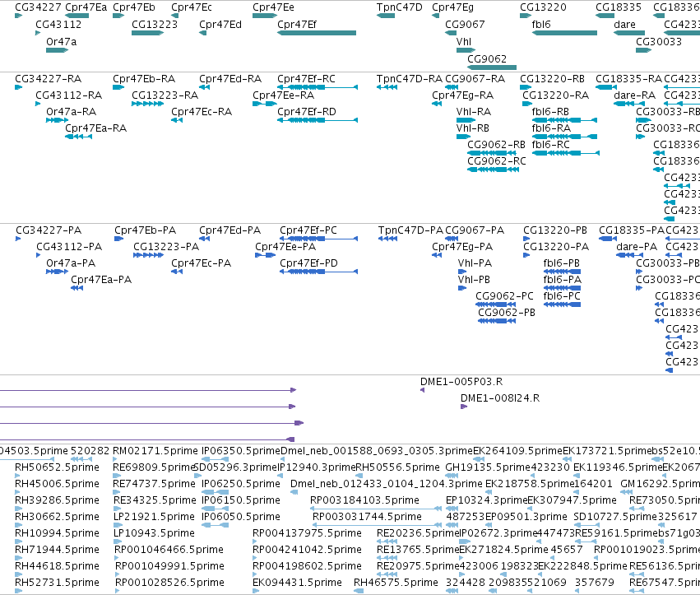Select protein fbl6-PC
This screenshot has height=595, width=700.
coord(562,304)
